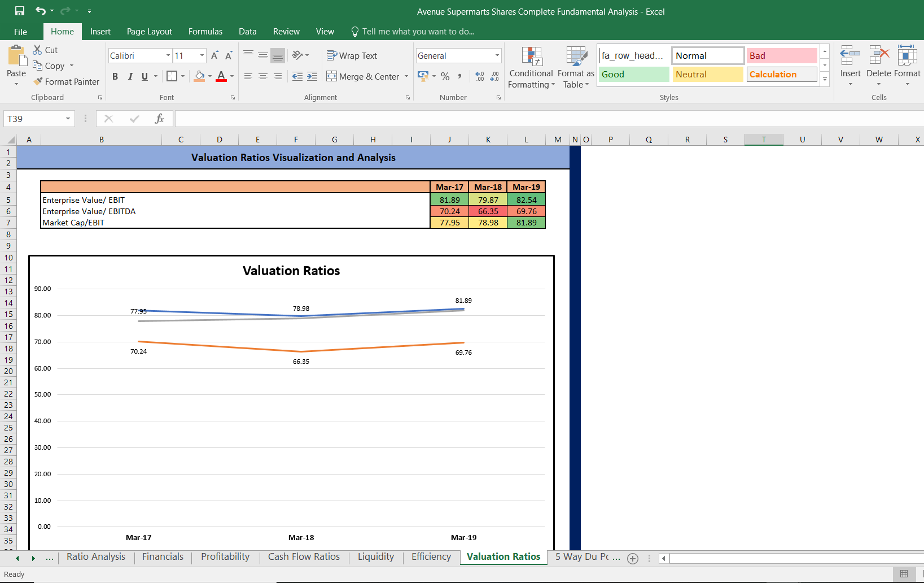This screenshot has height=583, width=924.
Task: Open the Format as Table gallery
Action: pos(576,68)
